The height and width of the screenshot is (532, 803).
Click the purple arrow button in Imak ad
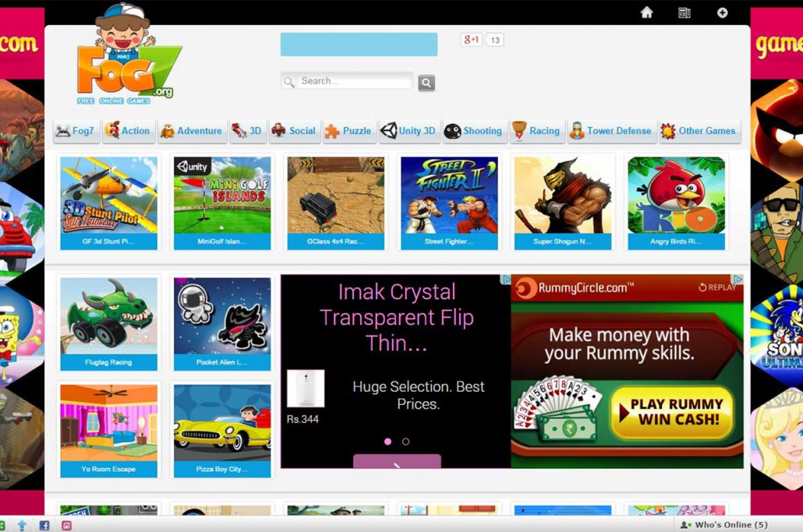click(397, 461)
